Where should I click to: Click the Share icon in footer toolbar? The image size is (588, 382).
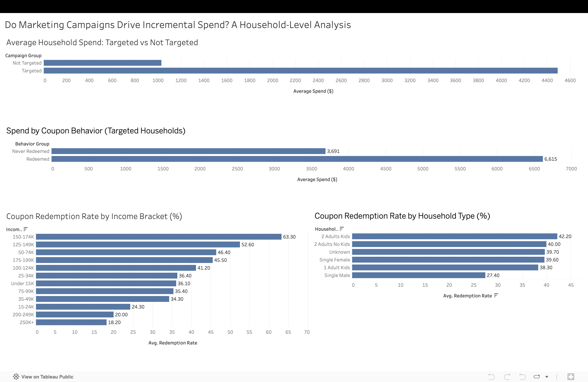point(537,377)
